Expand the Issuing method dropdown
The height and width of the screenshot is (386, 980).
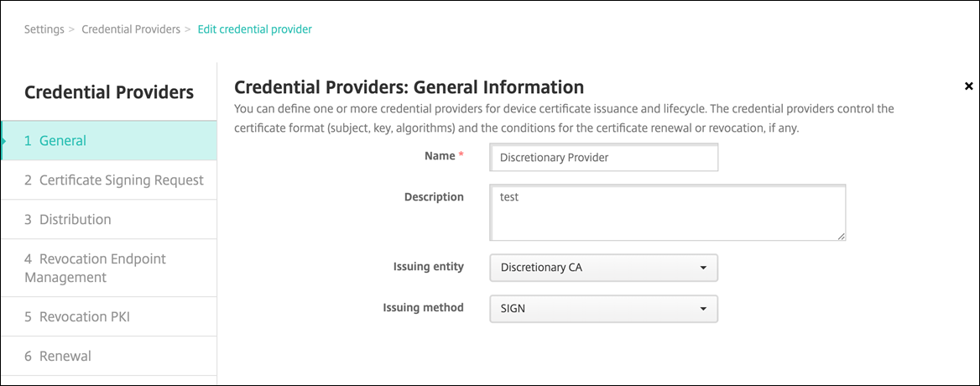coord(602,308)
